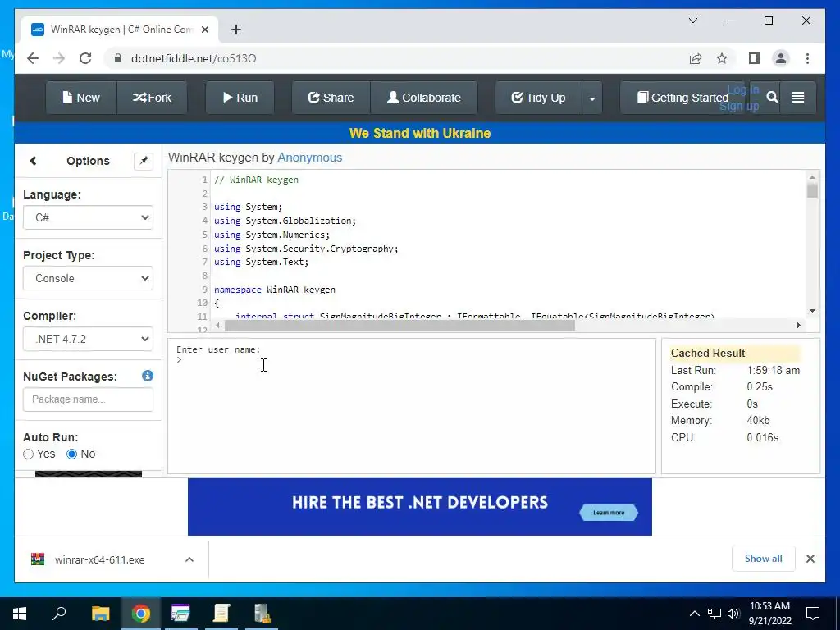Open a new browser tab
Image resolution: width=840 pixels, height=630 pixels.
[236, 30]
